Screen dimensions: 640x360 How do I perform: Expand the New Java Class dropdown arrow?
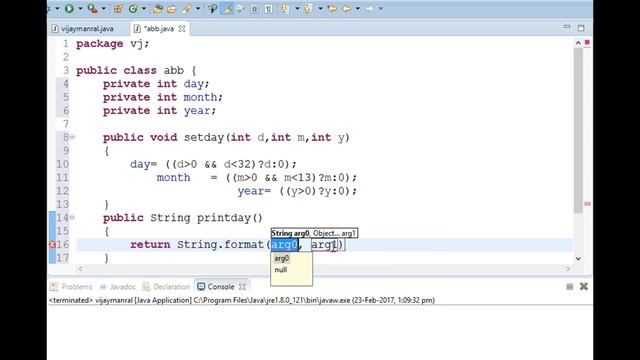(x=144, y=9)
